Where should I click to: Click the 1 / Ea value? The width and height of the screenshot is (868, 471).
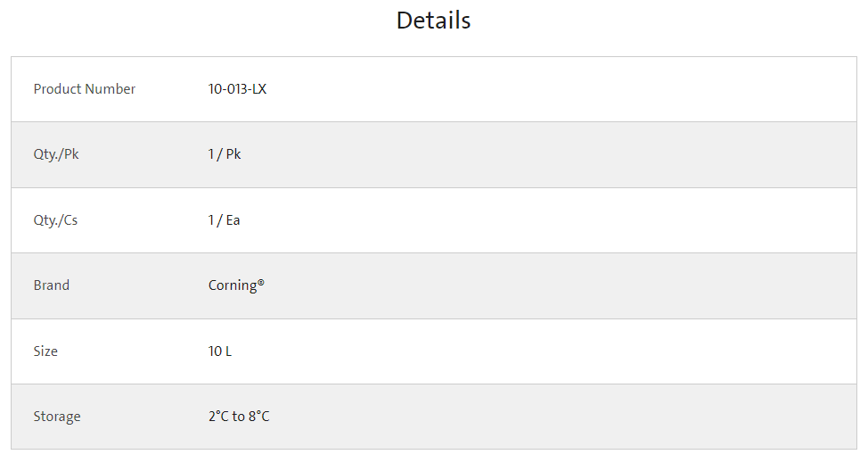(224, 220)
